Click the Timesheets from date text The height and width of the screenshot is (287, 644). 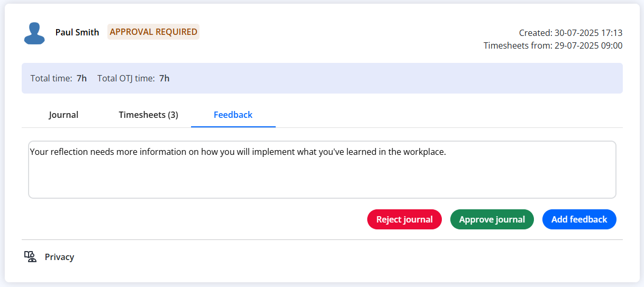553,45
